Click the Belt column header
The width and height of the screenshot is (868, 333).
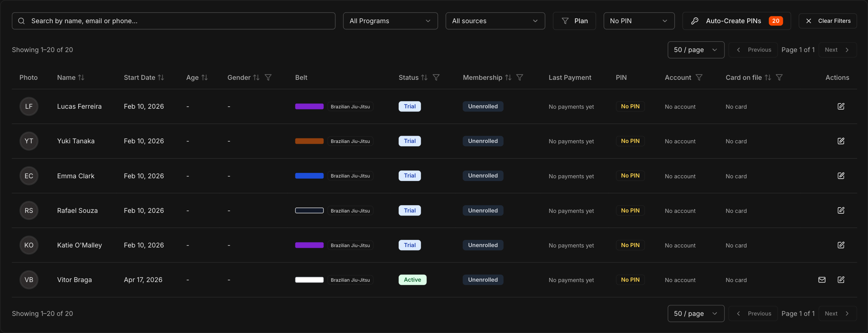click(x=301, y=78)
